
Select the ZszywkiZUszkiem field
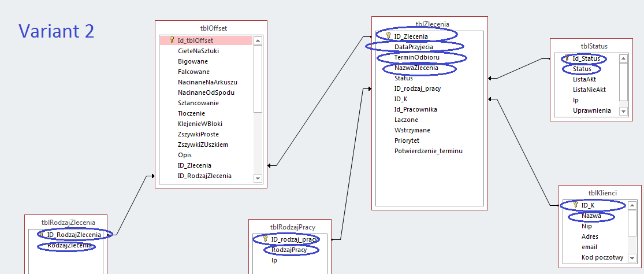[203, 145]
